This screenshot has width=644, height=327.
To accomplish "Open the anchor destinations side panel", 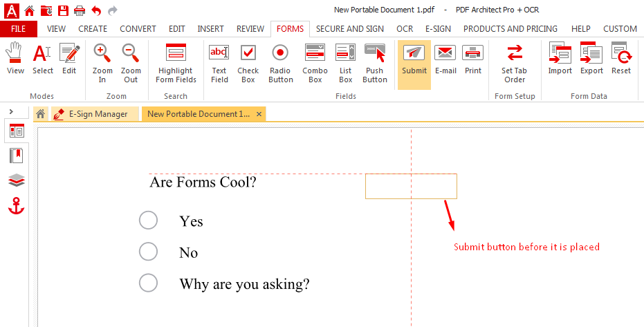I will click(x=17, y=205).
